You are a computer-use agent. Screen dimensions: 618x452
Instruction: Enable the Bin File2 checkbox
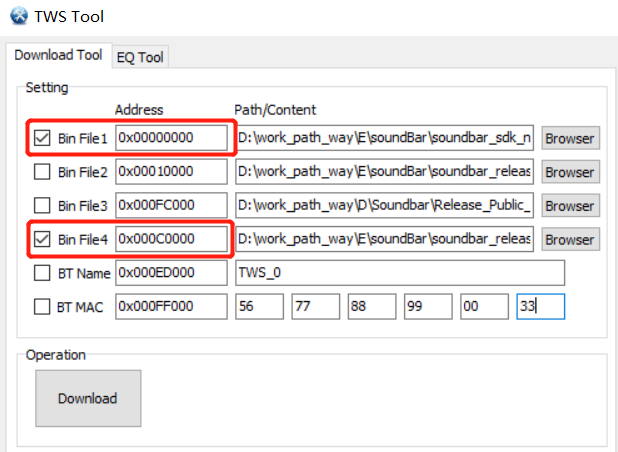42,172
